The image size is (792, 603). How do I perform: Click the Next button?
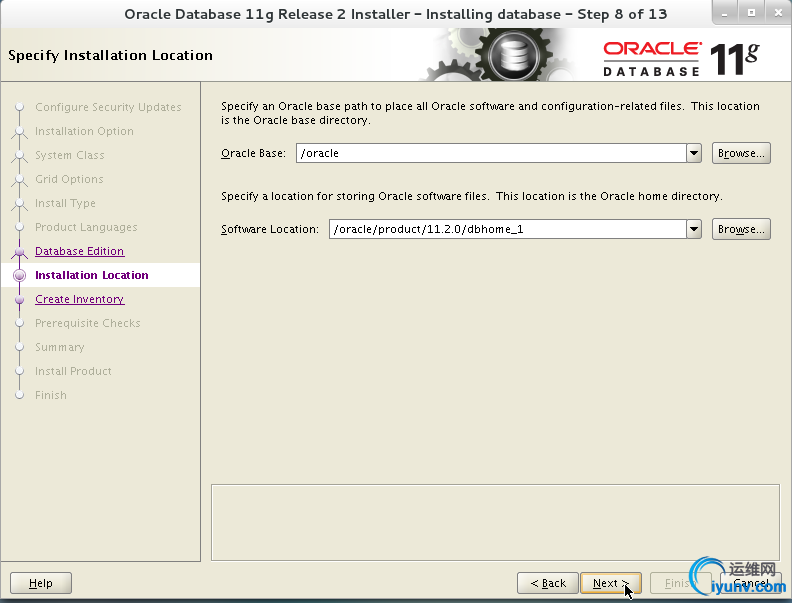[611, 583]
